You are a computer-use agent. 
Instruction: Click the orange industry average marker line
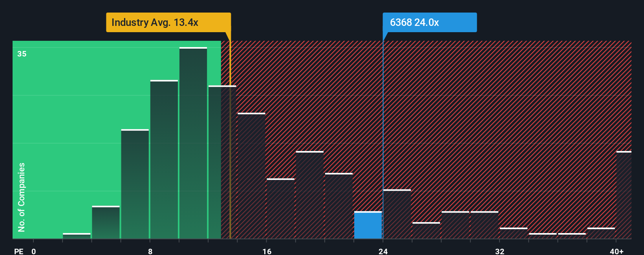pyautogui.click(x=230, y=140)
